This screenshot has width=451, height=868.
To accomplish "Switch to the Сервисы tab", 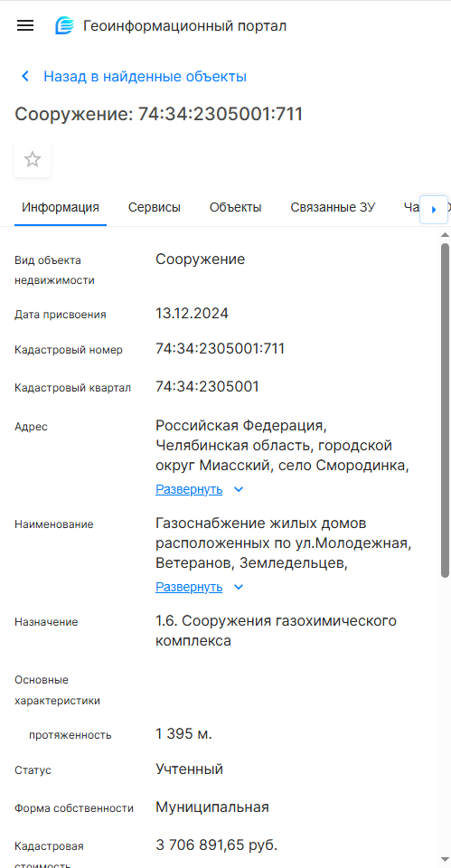I will [155, 208].
